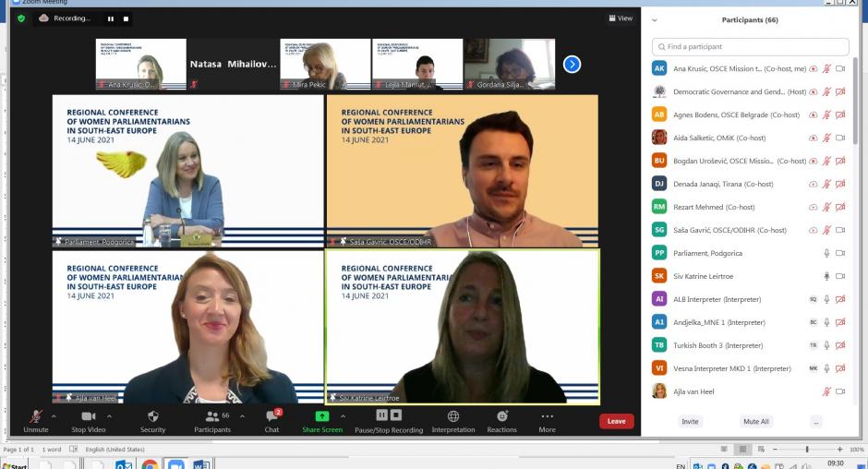868x469 pixels.
Task: Click in Find a participant search box
Action: (x=750, y=46)
